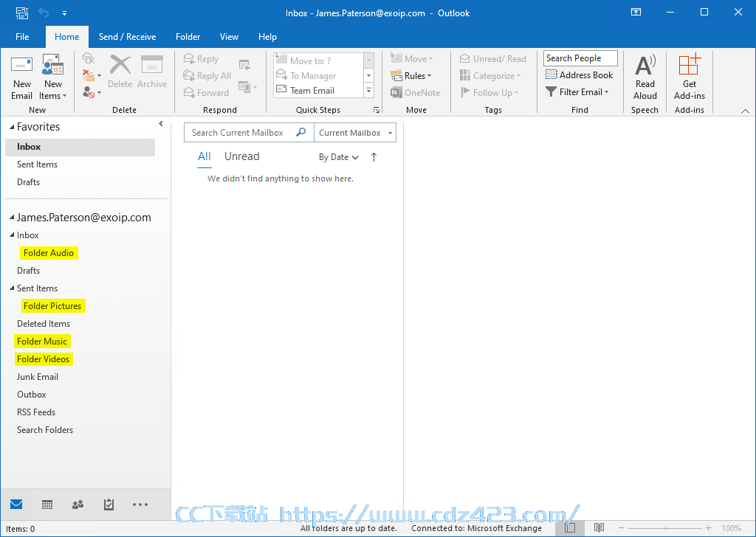756x537 pixels.
Task: Open Folder Pictures
Action: click(53, 306)
